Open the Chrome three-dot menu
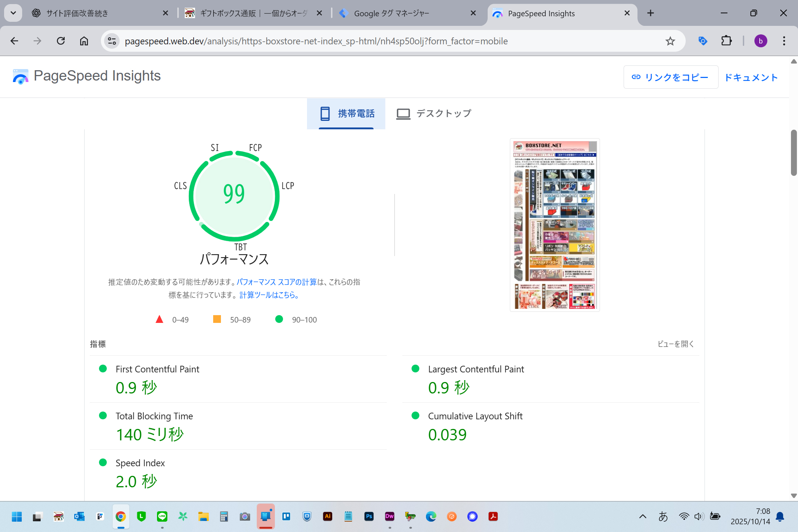 (x=784, y=41)
